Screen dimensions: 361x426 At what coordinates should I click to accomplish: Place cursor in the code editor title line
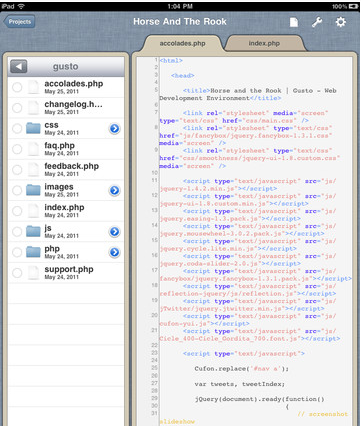tap(248, 94)
